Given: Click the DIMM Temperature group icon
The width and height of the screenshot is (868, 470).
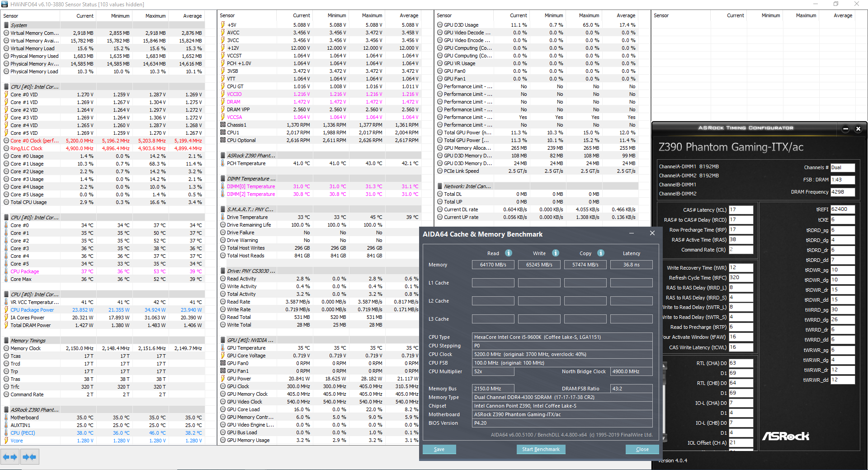Looking at the screenshot, I should coord(223,179).
